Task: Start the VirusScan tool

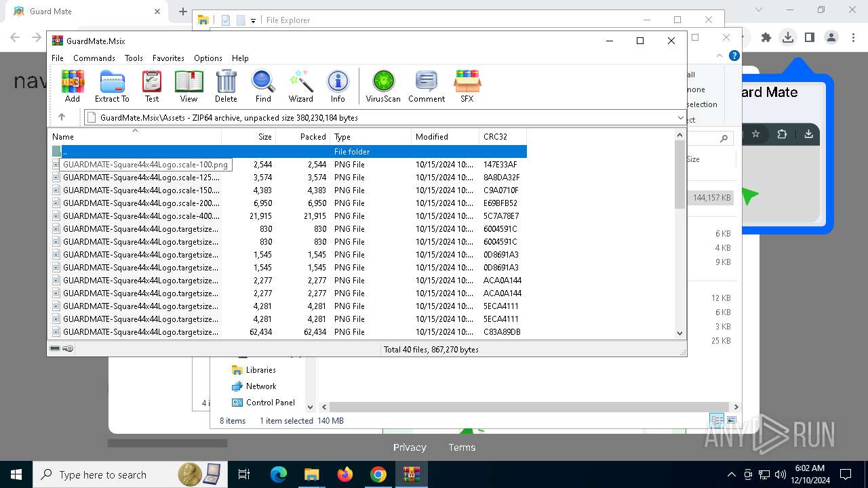Action: point(383,86)
